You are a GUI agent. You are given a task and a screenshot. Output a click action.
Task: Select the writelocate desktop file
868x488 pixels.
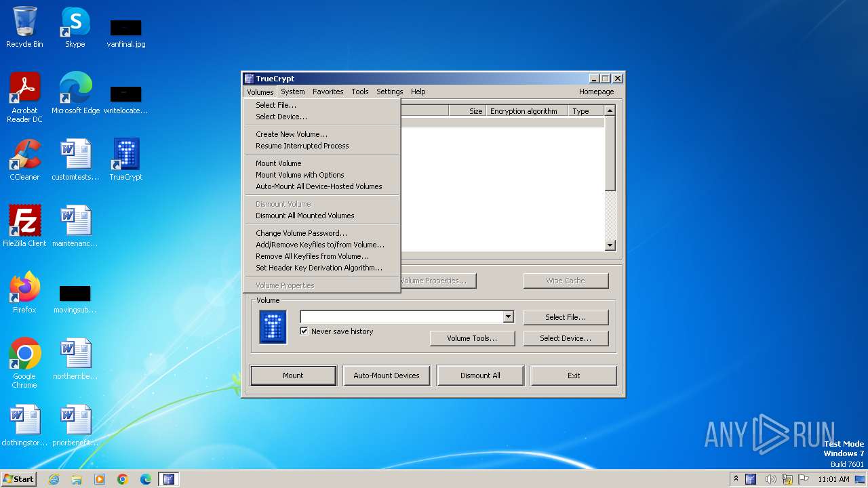tap(126, 99)
